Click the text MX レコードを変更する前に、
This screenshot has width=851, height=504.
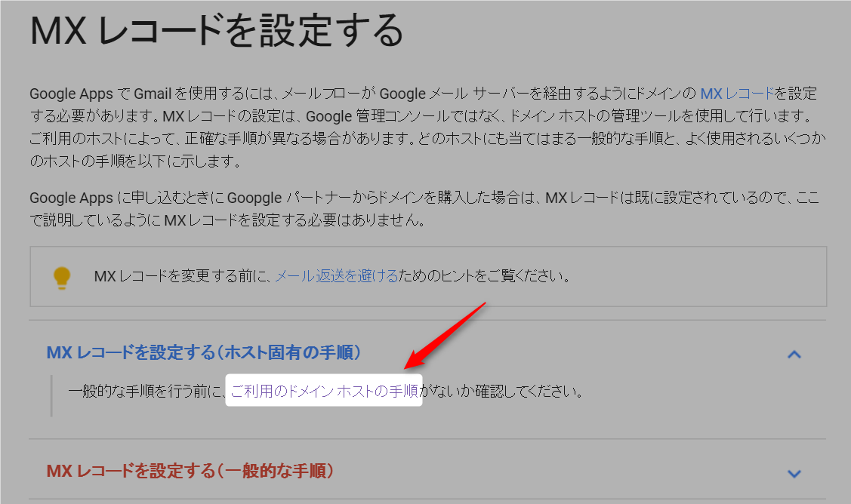[x=183, y=276]
